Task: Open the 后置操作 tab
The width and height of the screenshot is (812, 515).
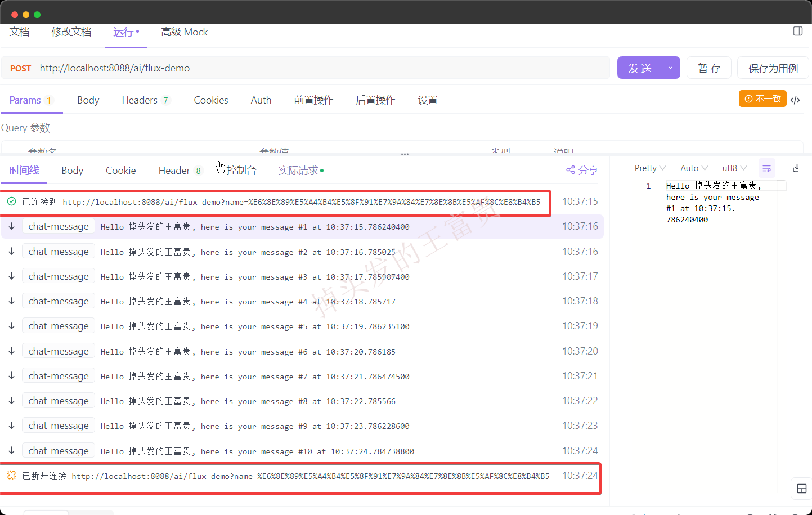Action: pyautogui.click(x=376, y=100)
